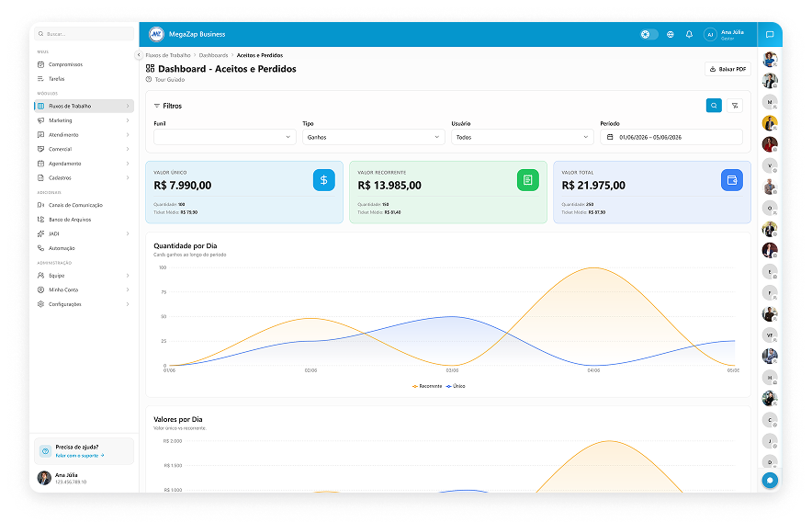Click the Banco de Arquivos icon

[x=41, y=220]
